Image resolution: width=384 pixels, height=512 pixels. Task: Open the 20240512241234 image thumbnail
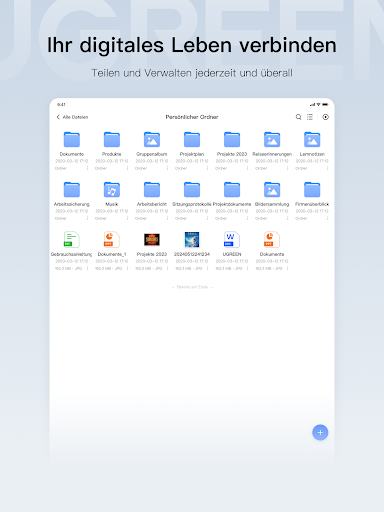(x=192, y=239)
